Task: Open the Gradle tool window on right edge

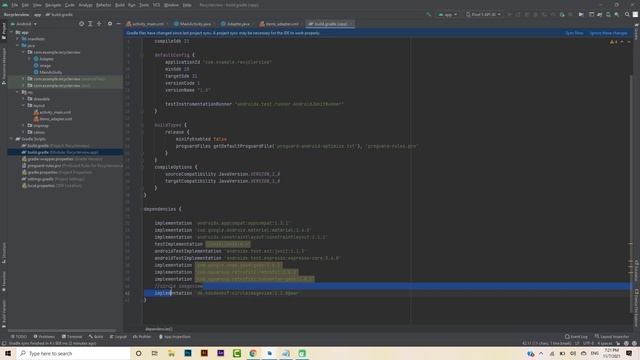Action: click(x=636, y=33)
